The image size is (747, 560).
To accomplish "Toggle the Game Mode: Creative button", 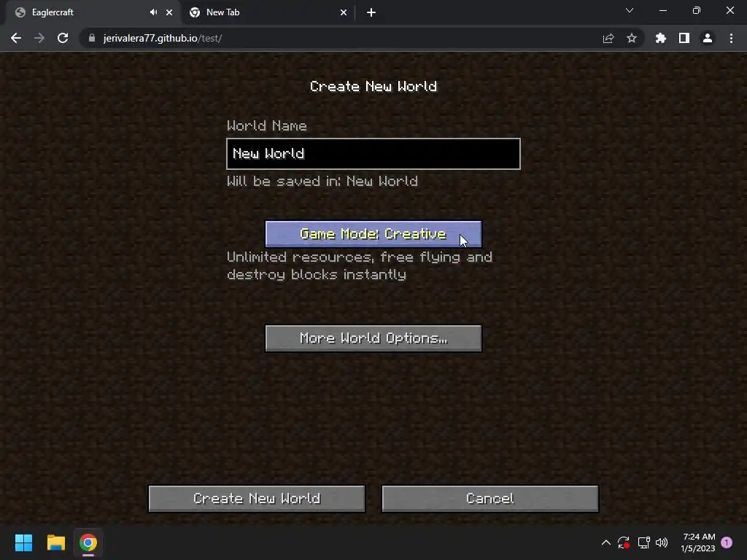I will point(373,234).
